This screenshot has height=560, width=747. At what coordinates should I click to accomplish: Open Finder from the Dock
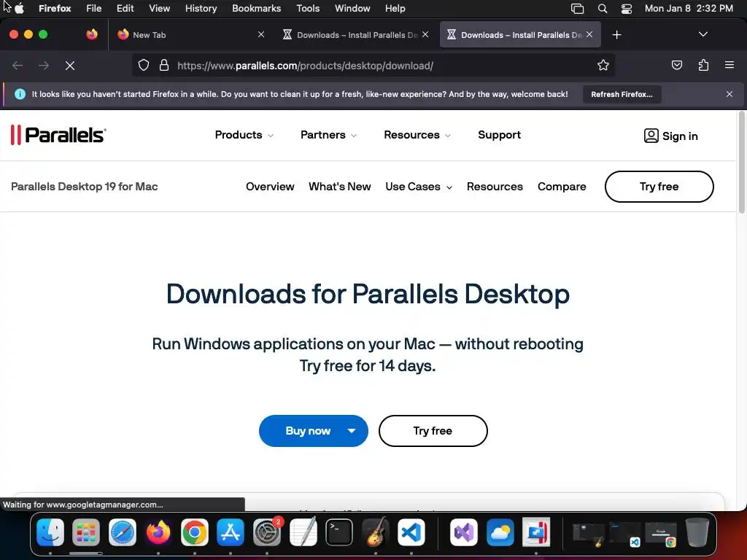click(x=50, y=532)
